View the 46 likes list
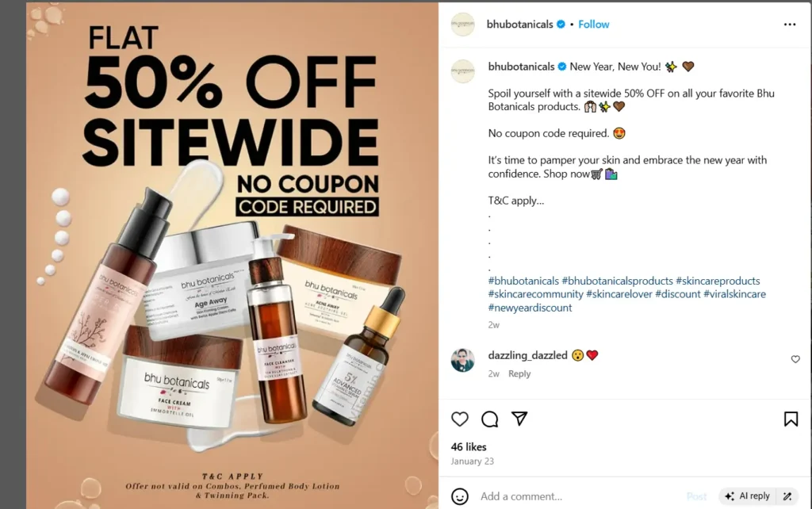Viewport: 812px width, 509px height. pos(469,447)
